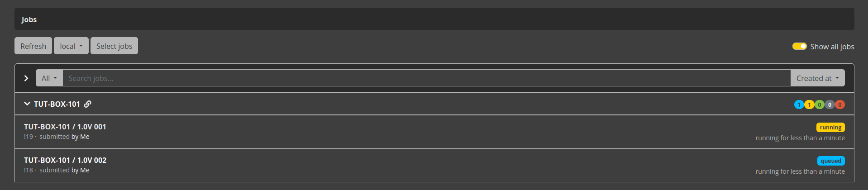
Task: Open the All filter dropdown
Action: tap(49, 78)
